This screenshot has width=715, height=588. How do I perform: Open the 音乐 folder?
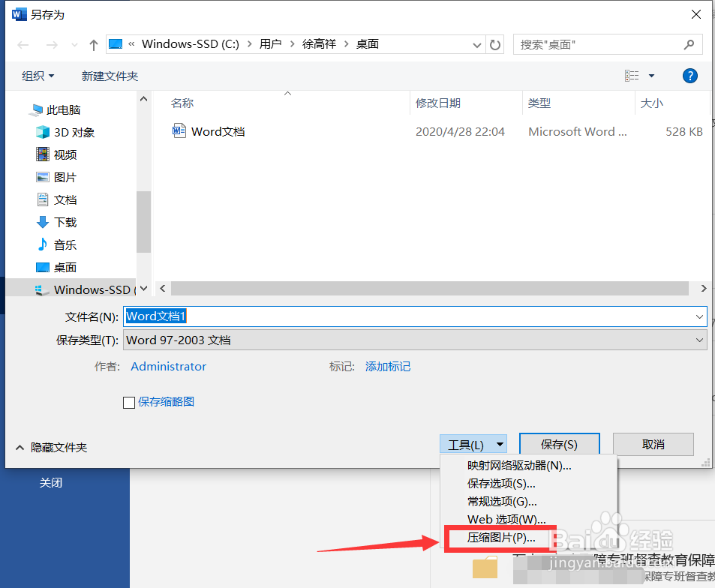[56, 244]
